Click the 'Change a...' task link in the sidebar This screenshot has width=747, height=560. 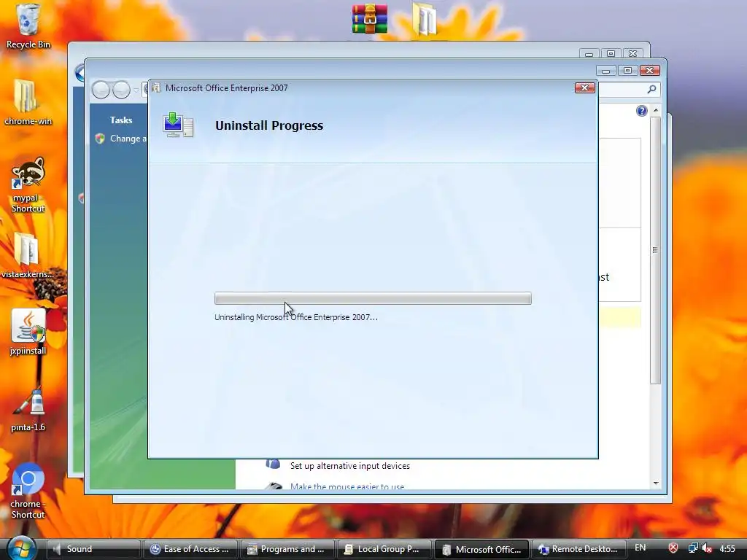(x=128, y=139)
